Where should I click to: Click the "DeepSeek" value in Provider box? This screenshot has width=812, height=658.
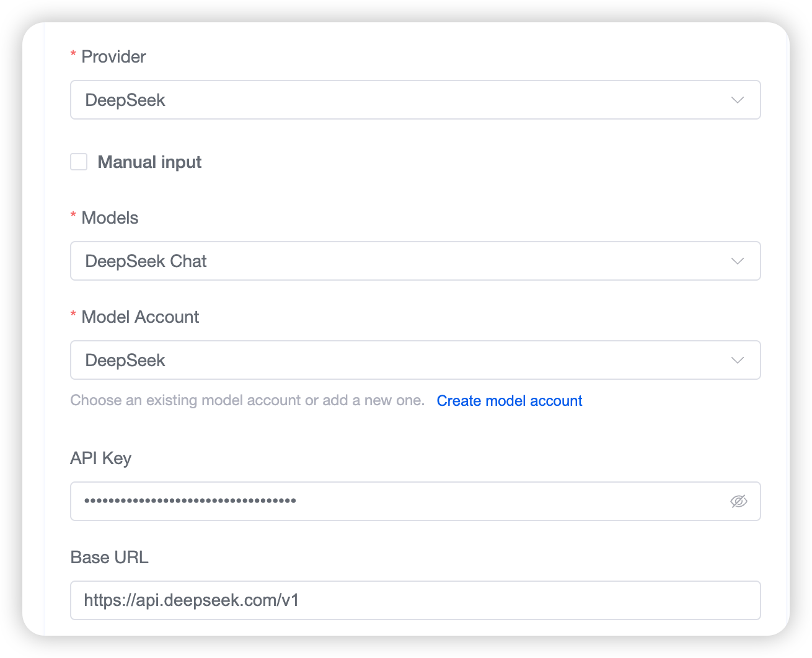pyautogui.click(x=125, y=100)
